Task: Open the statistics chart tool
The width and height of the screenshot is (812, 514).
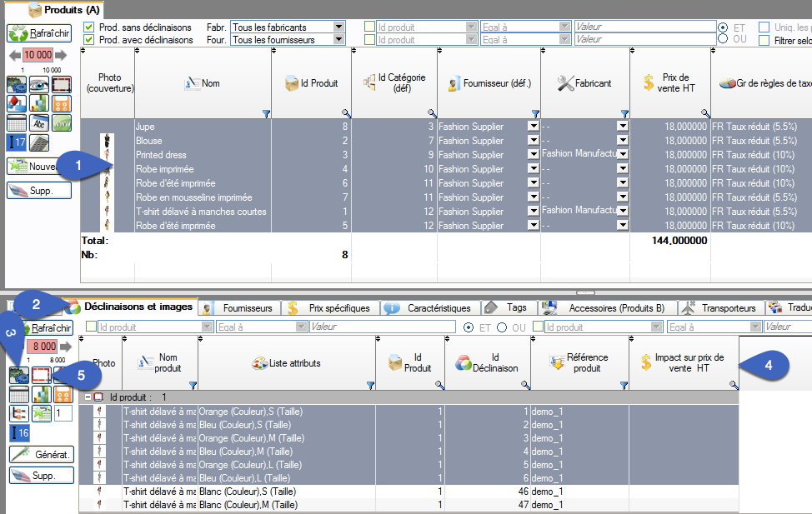Action: click(39, 103)
